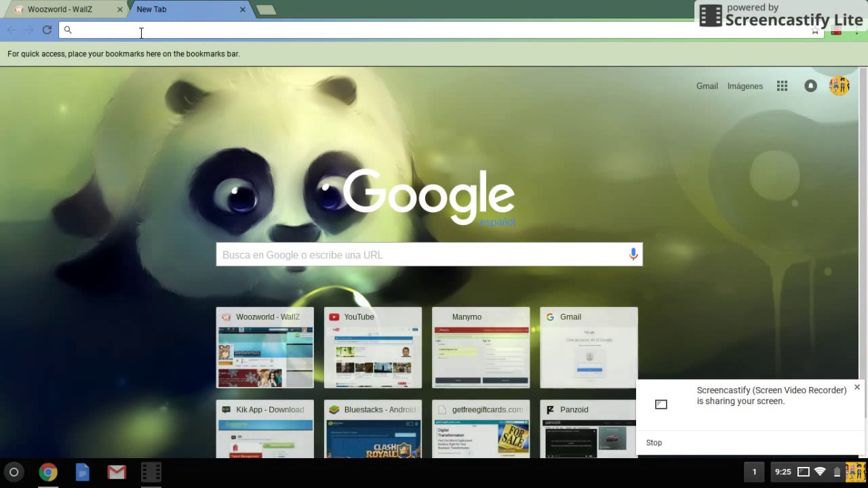The height and width of the screenshot is (488, 868).
Task: Dismiss the Screencastify sharing notification
Action: coord(857,387)
